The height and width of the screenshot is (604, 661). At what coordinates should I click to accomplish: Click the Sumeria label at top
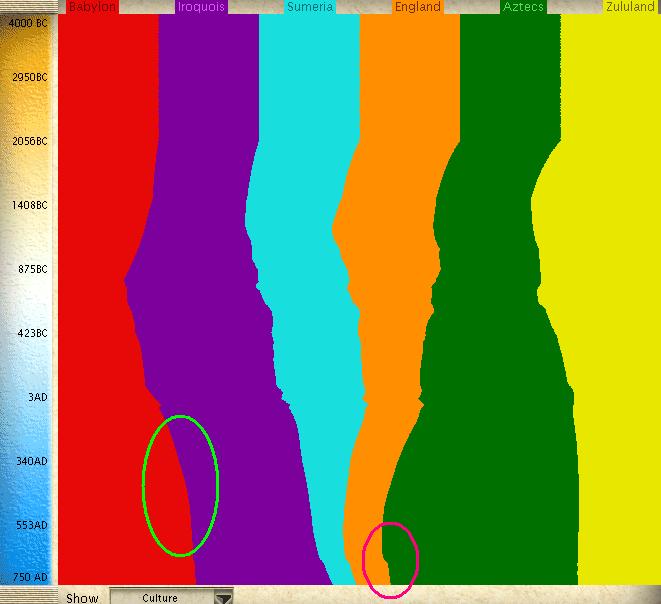(x=310, y=7)
